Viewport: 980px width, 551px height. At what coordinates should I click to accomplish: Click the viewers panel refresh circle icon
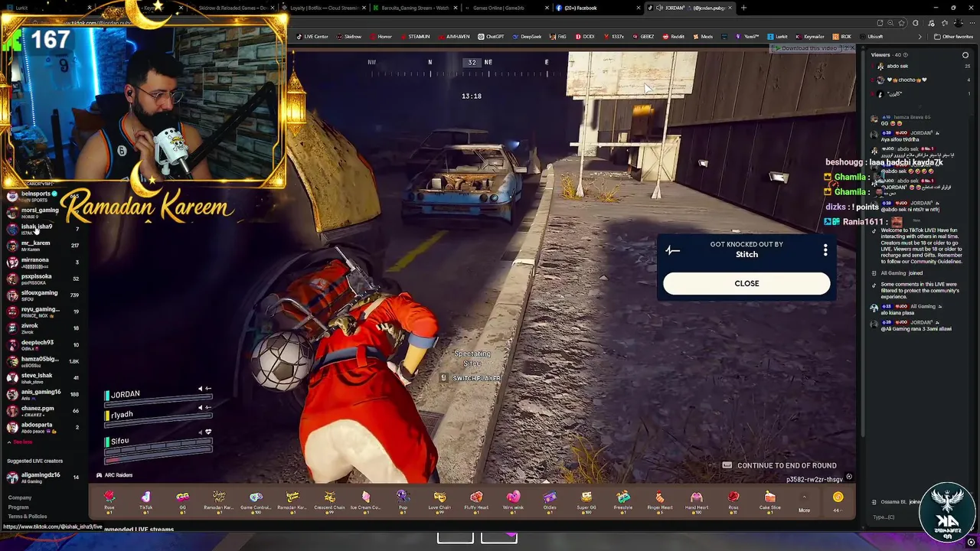tap(965, 55)
